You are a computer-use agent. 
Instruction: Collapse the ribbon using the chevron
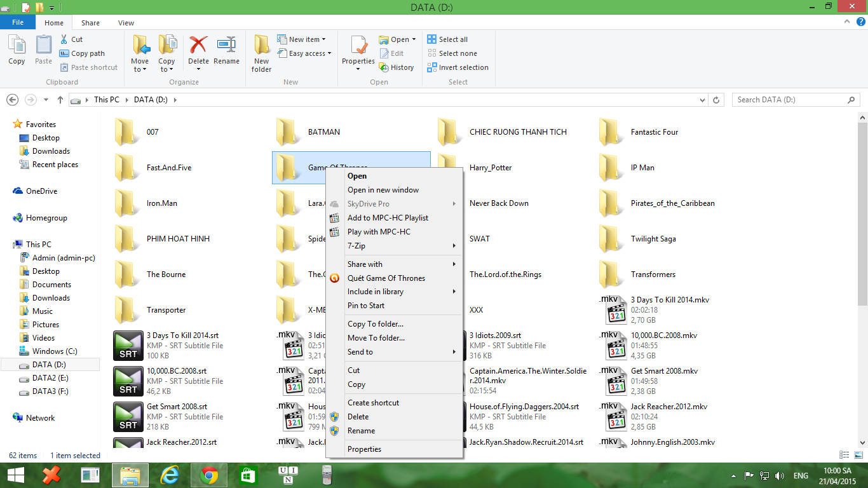tap(848, 22)
